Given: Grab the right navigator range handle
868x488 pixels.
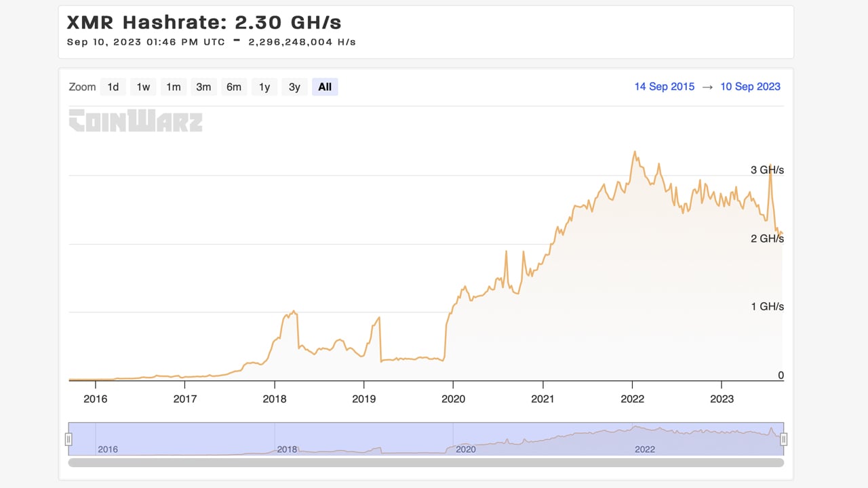Looking at the screenshot, I should [784, 439].
